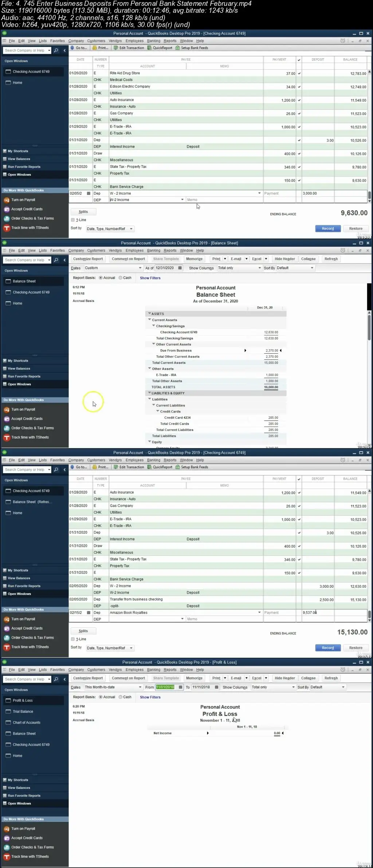
Task: Collapse the left panel arrow in the Profit & Loss window
Action: click(x=64, y=679)
